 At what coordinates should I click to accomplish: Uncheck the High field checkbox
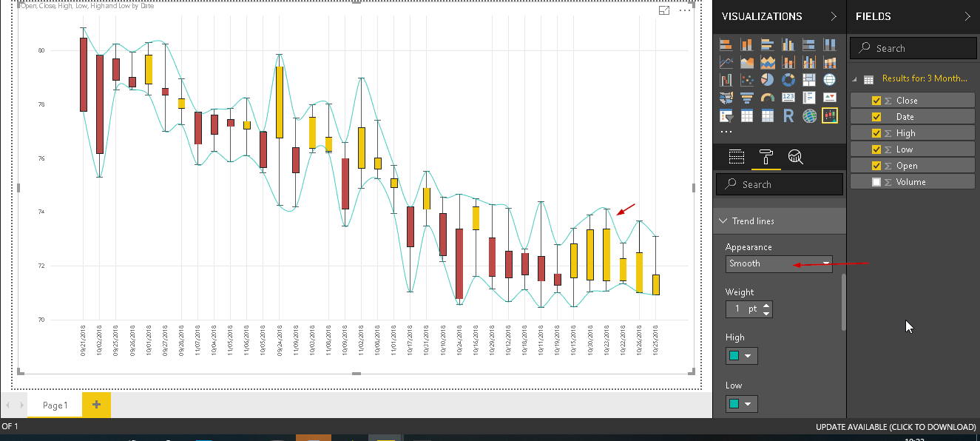[876, 133]
